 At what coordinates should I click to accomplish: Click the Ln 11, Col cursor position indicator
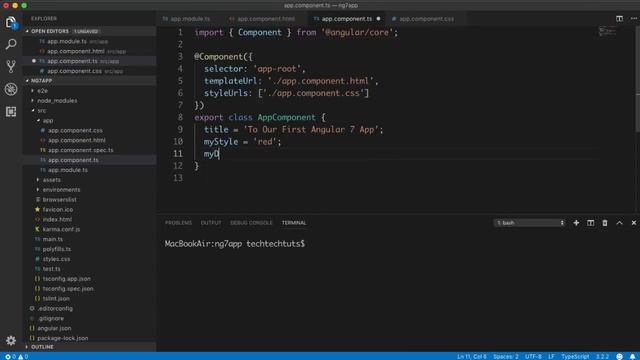pyautogui.click(x=471, y=357)
